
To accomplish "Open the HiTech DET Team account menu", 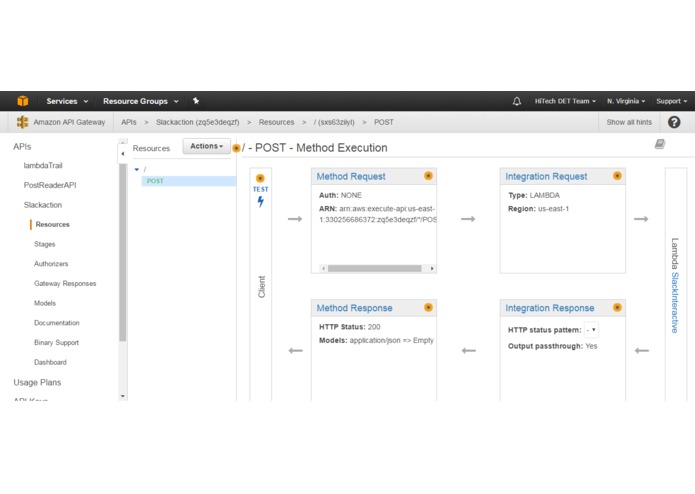I will tap(565, 101).
